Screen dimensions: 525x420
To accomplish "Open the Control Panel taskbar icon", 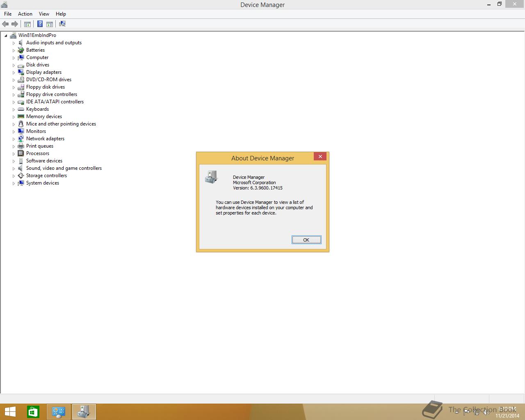I will pyautogui.click(x=59, y=412).
